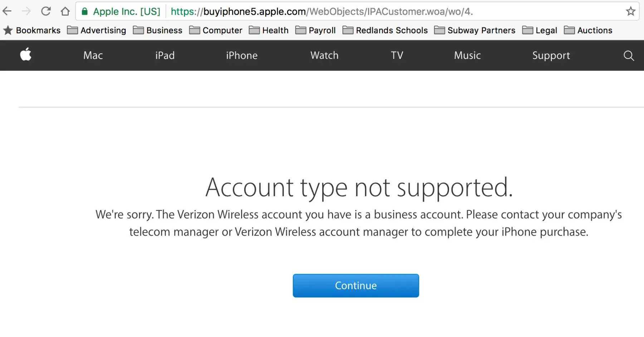Go to the Support section

click(x=551, y=55)
